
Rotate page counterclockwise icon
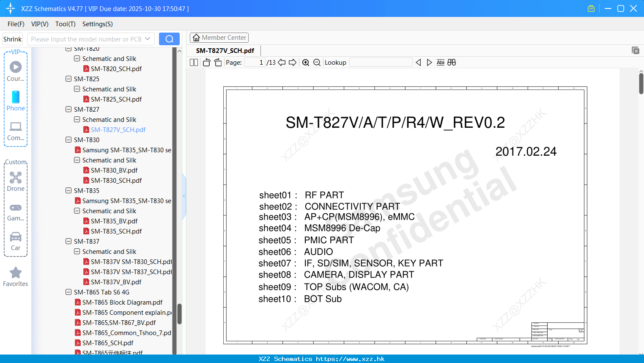206,63
